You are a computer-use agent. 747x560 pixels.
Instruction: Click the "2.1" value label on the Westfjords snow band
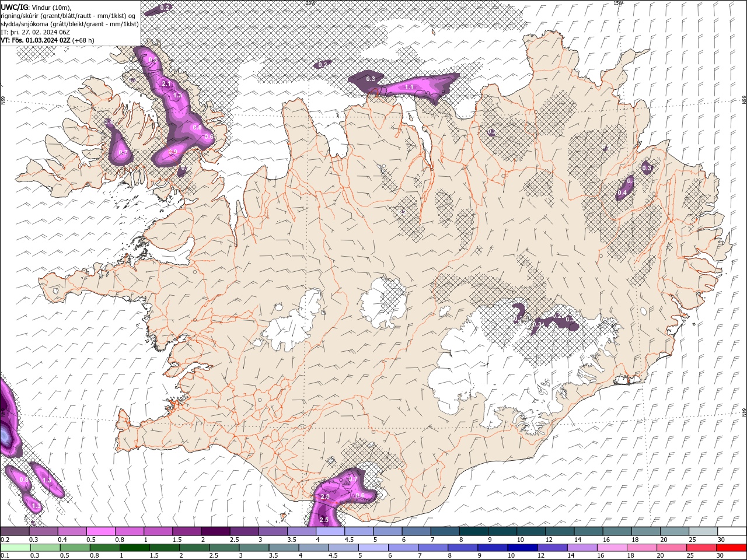166,84
